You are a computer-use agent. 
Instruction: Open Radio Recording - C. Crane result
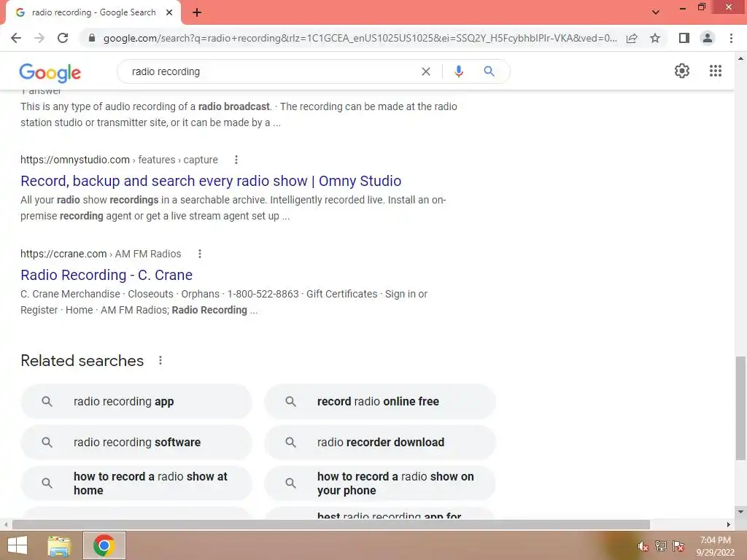point(107,275)
